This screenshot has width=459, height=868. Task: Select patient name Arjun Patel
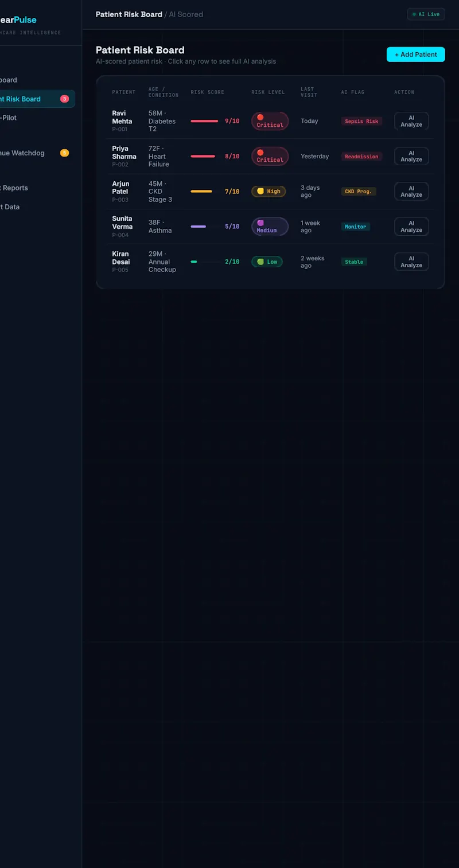tap(120, 188)
